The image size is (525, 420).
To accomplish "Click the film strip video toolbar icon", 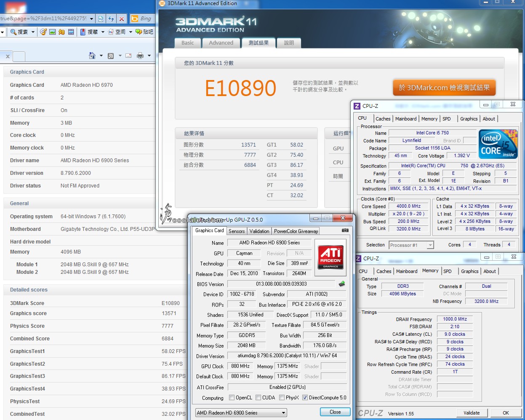I will 71,32.
